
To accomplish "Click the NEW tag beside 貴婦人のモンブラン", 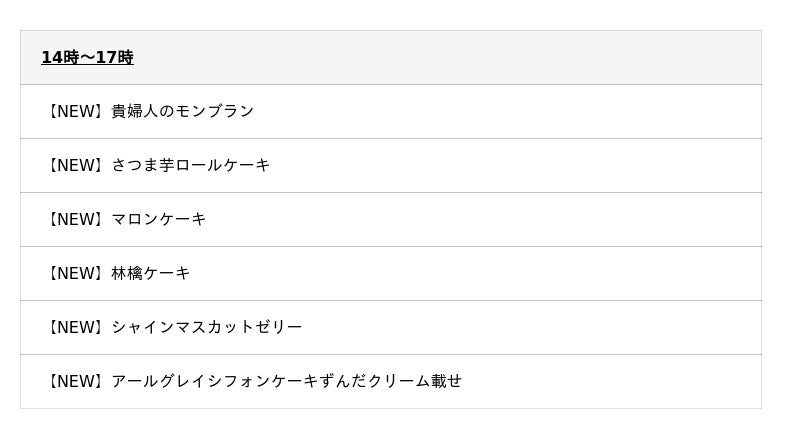I will 75,111.
